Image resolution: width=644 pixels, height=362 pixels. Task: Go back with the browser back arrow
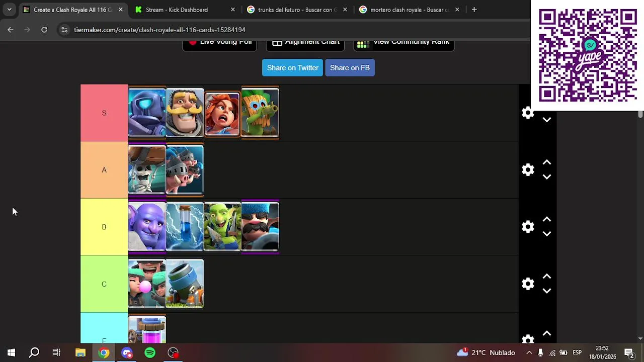pos(11,30)
